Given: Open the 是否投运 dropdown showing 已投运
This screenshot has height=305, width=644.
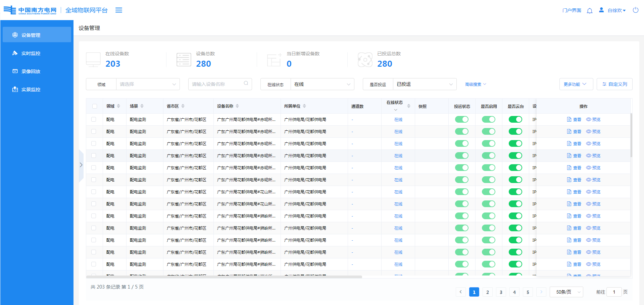Looking at the screenshot, I should click(x=425, y=84).
